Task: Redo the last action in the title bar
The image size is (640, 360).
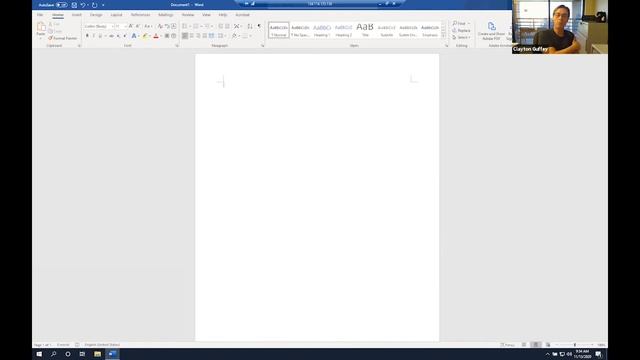Action: tap(95, 5)
